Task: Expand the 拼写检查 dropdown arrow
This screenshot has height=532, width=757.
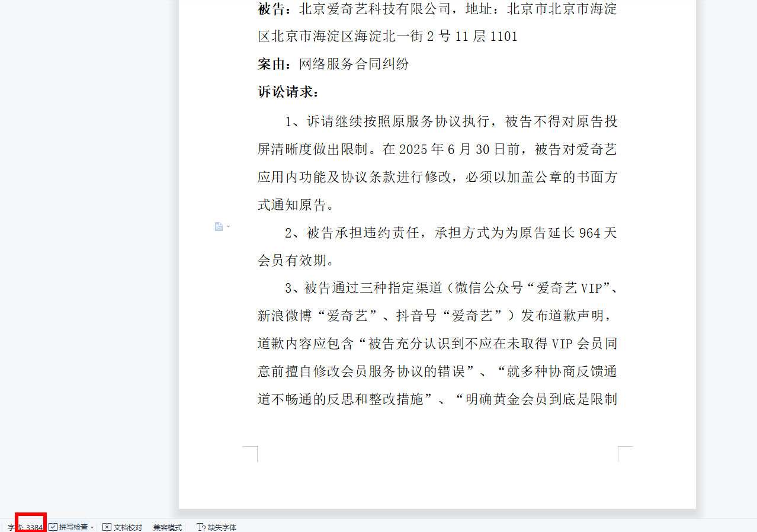Action: [x=92, y=527]
